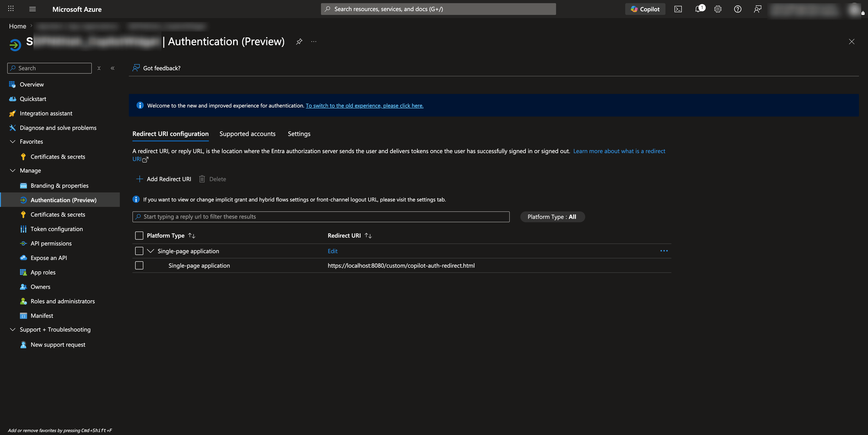The image size is (868, 435).
Task: Open the top bar feedback icon
Action: click(x=757, y=9)
